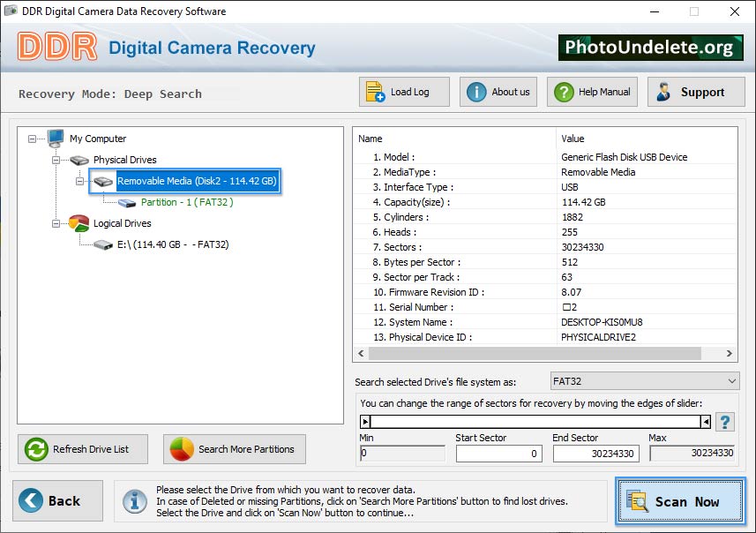756x533 pixels.
Task: Click the green refresh arrows icon
Action: pyautogui.click(x=36, y=449)
